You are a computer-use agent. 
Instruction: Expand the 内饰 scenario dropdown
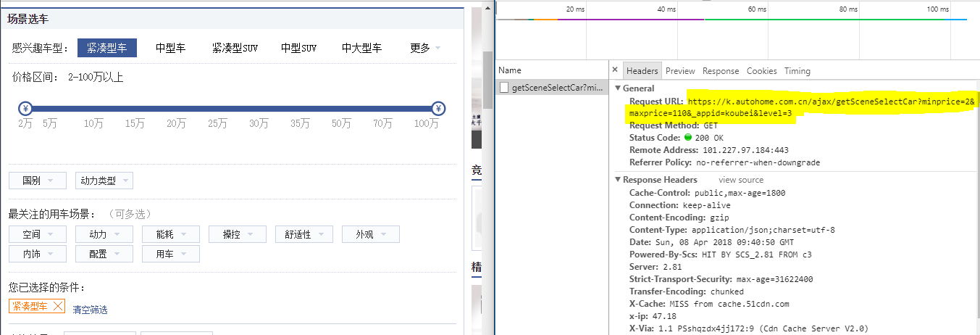[x=37, y=254]
